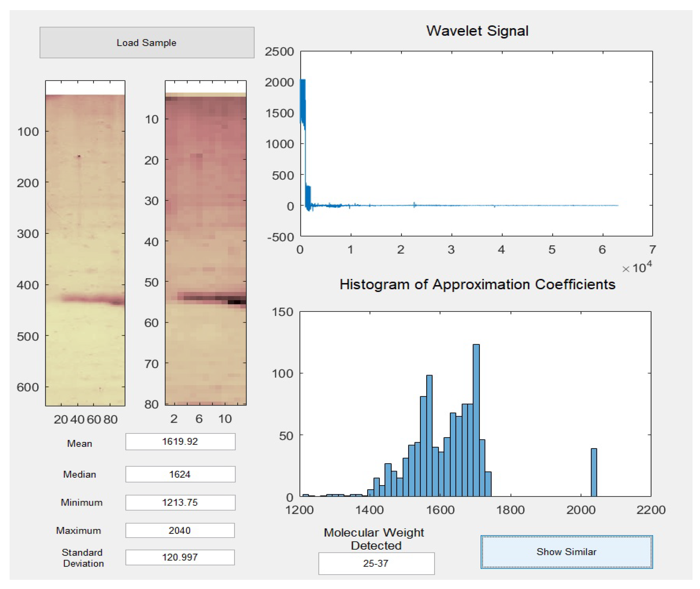Click the Mean value field
Viewport: 700px width, 589px height.
coord(180,442)
